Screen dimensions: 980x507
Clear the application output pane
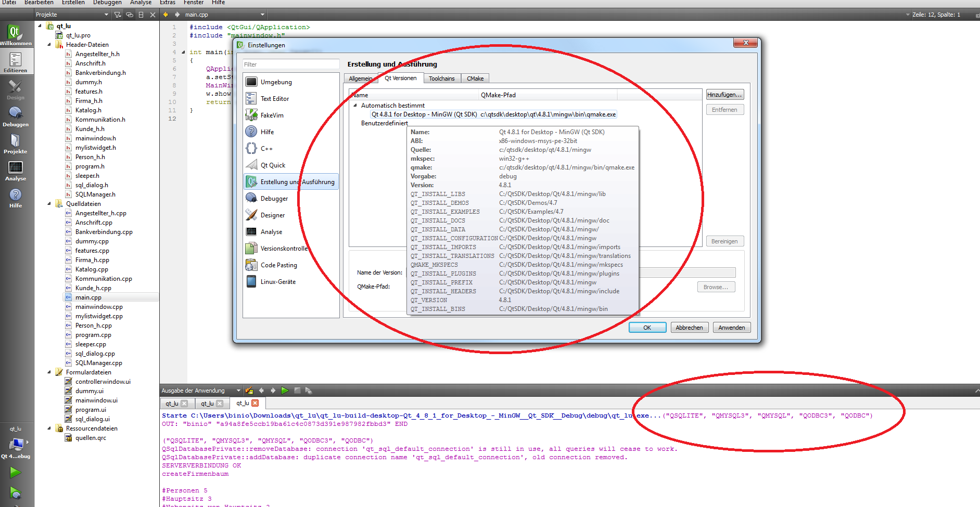tap(249, 391)
